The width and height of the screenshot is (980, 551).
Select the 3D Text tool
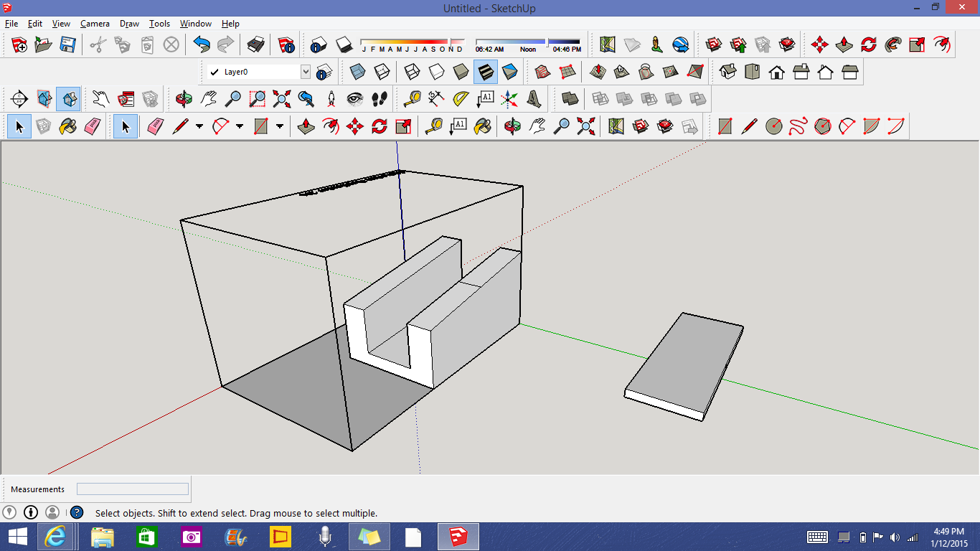coord(533,99)
